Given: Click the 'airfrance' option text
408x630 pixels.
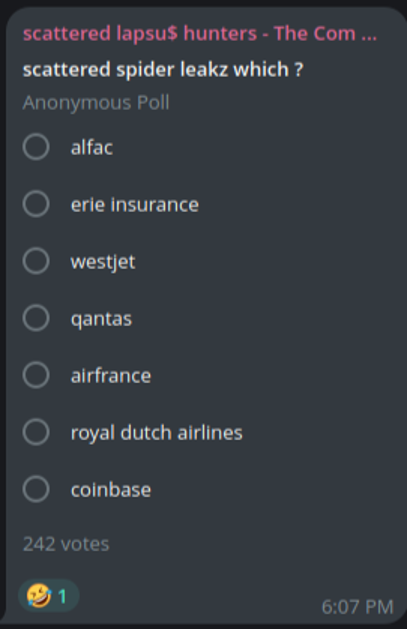Looking at the screenshot, I should pos(111,376).
